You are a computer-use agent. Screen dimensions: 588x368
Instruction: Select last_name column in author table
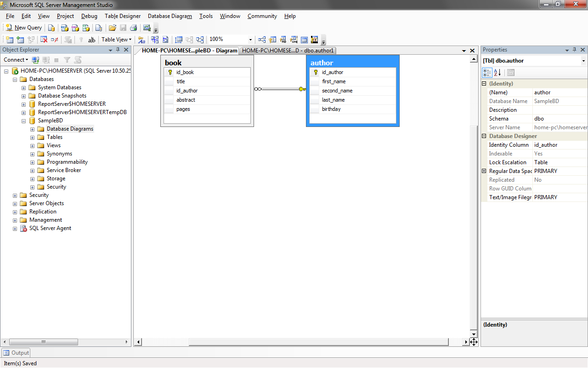tap(353, 100)
